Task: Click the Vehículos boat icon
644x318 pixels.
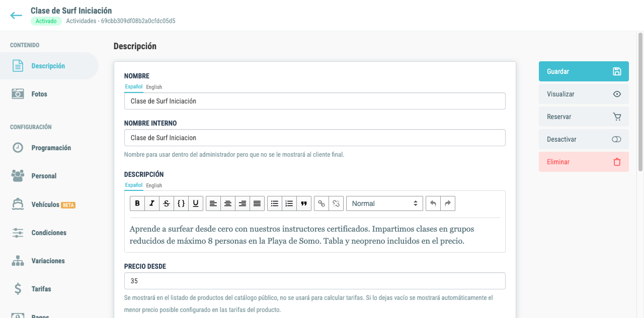Action: 18,204
